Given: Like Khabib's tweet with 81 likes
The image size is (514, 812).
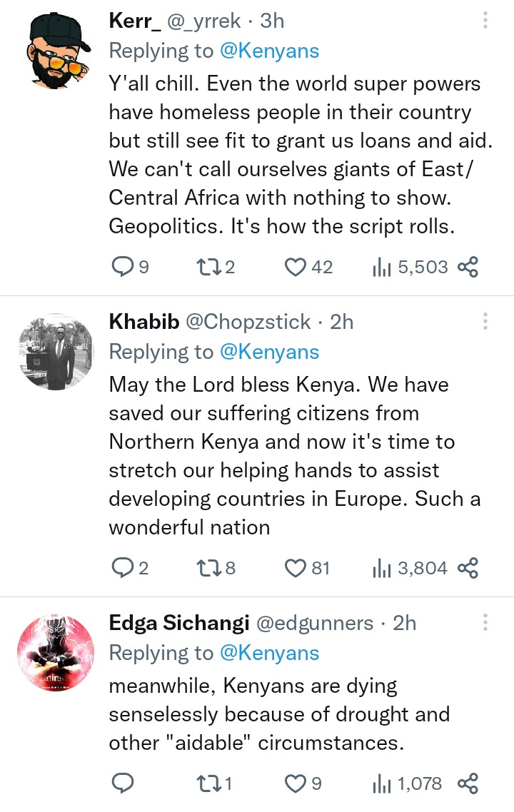Looking at the screenshot, I should (x=295, y=568).
